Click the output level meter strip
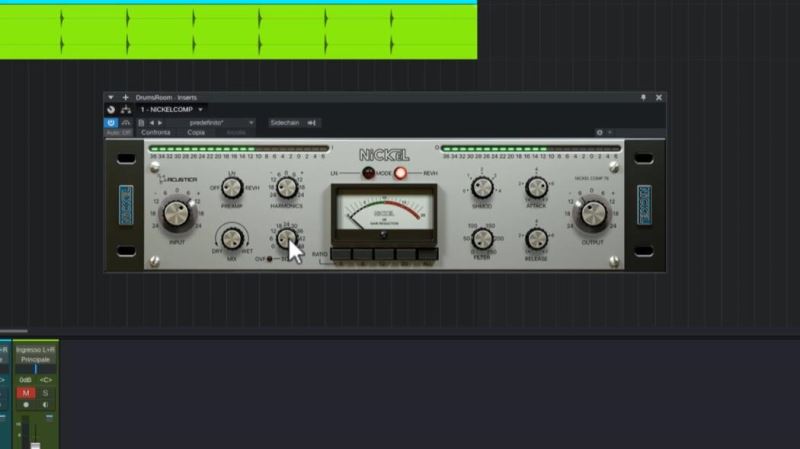 pos(531,149)
